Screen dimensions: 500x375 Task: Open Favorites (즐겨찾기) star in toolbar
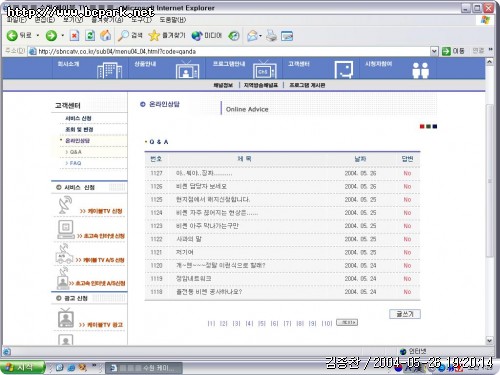(154, 35)
